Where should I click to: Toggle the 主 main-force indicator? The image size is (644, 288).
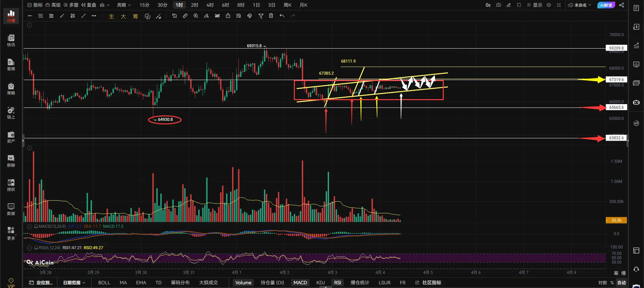coord(111,16)
